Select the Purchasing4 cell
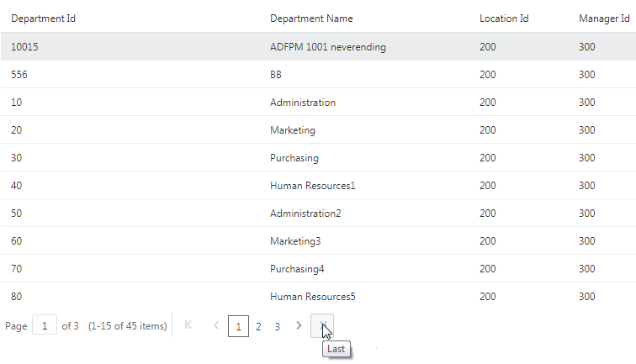 click(297, 269)
